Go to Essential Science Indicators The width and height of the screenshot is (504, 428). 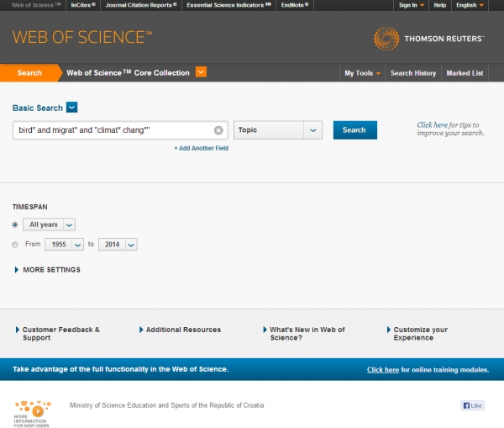(228, 5)
